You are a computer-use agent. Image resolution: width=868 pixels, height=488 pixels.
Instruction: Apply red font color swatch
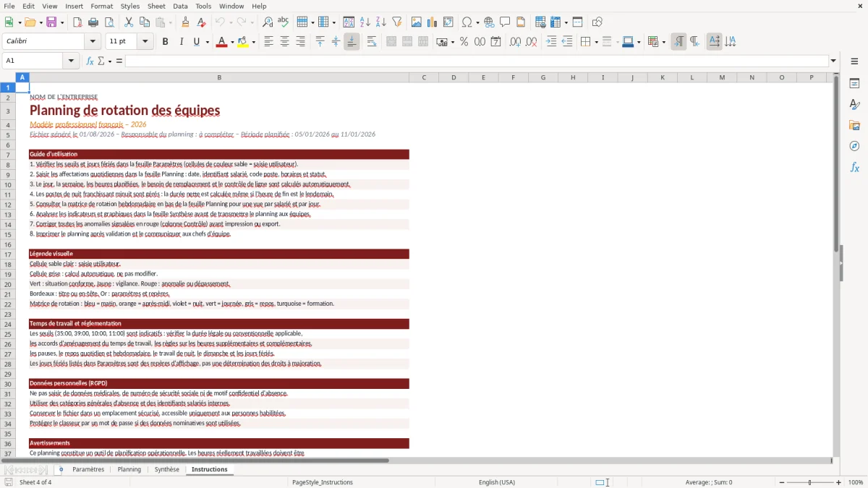coord(221,42)
